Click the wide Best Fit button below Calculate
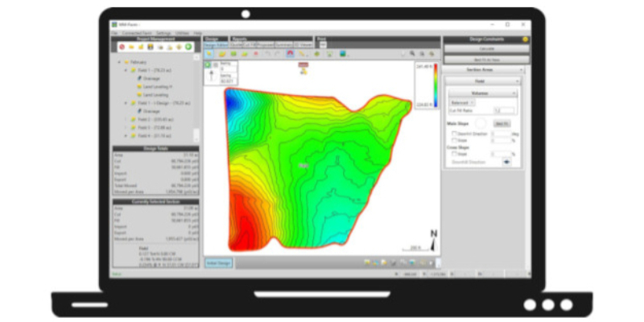Screen dimensions: 644x322 (x=487, y=60)
